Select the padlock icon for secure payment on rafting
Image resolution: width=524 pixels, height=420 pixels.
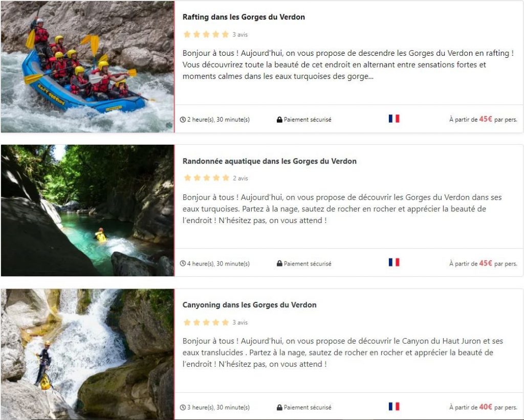tap(278, 119)
